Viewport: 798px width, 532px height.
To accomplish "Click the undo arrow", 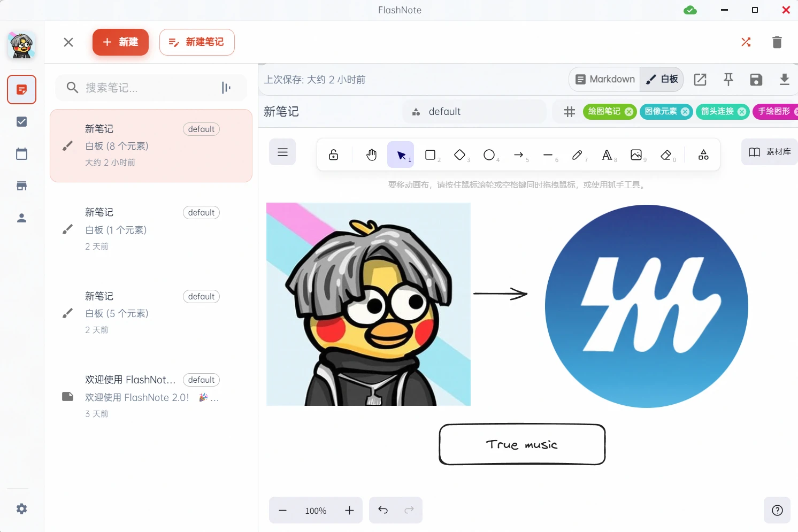I will [x=383, y=510].
